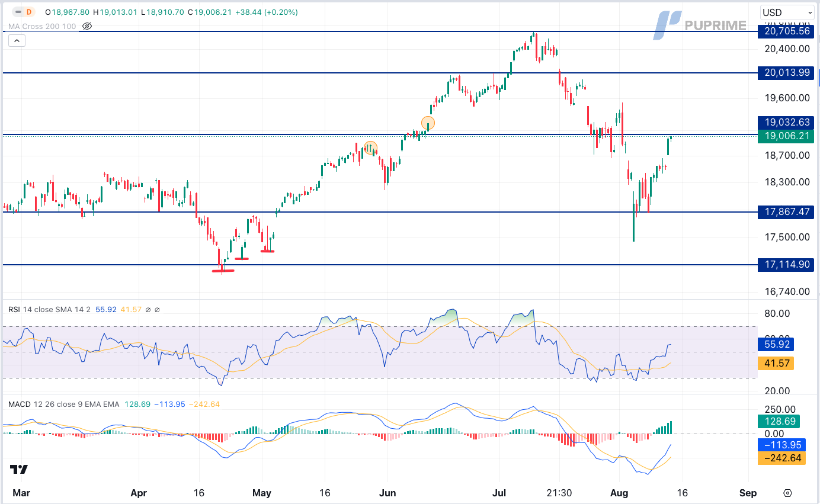This screenshot has width=820, height=504.
Task: Click the 17,114.90 price line label
Action: point(786,265)
